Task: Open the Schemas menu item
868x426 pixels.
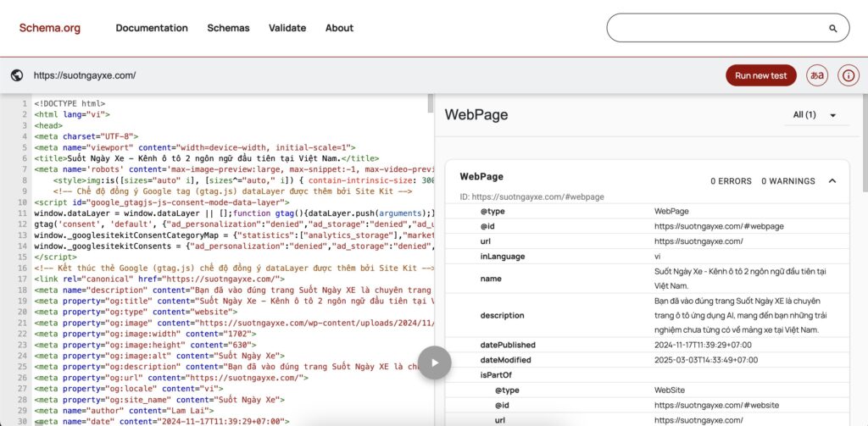Action: click(228, 28)
